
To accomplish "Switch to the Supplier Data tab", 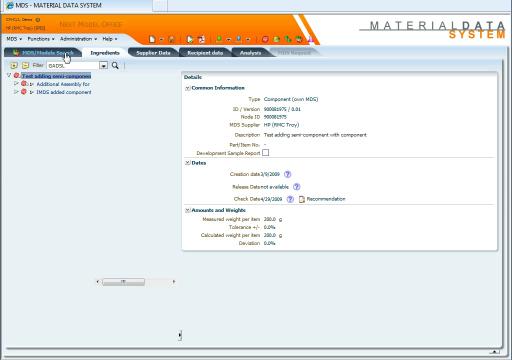I will tap(153, 53).
